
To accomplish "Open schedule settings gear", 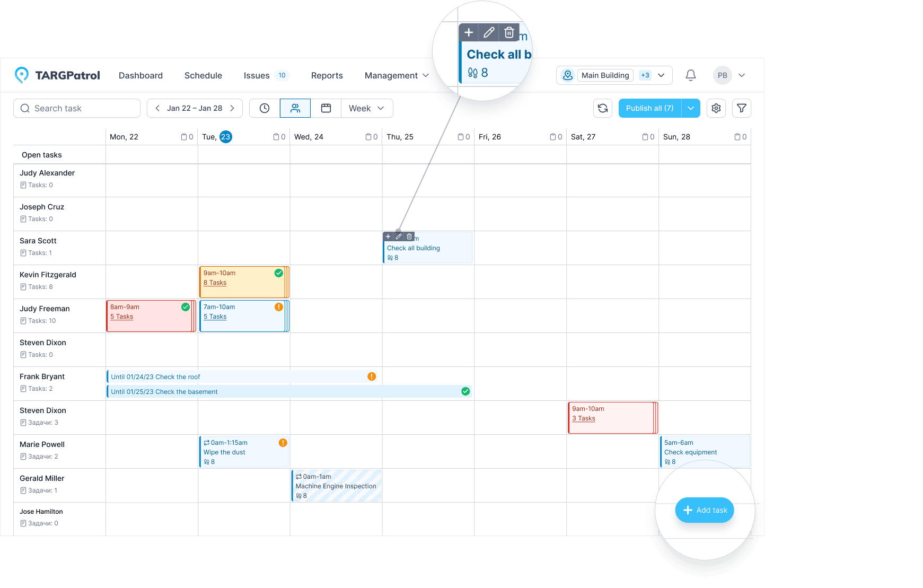I will pyautogui.click(x=716, y=108).
